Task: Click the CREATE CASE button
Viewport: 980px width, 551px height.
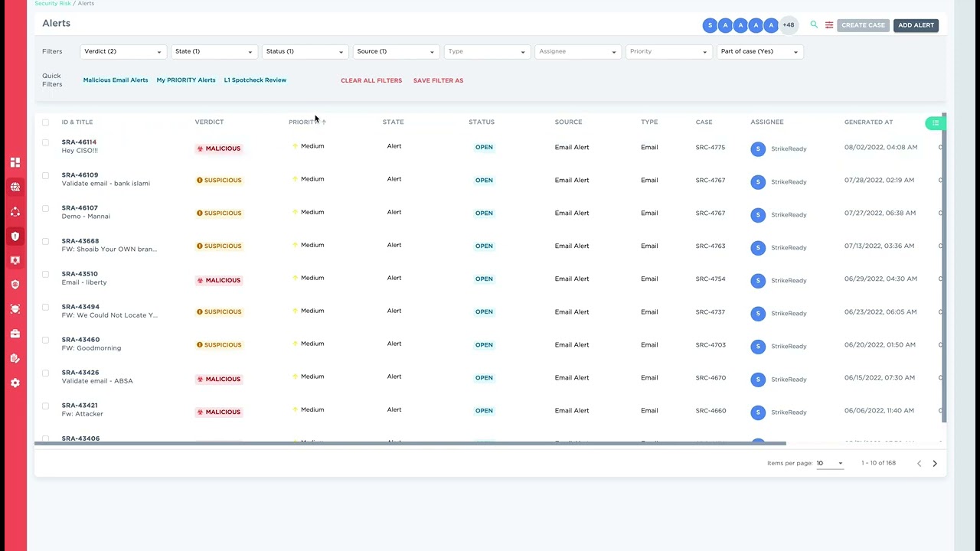Action: 863,25
